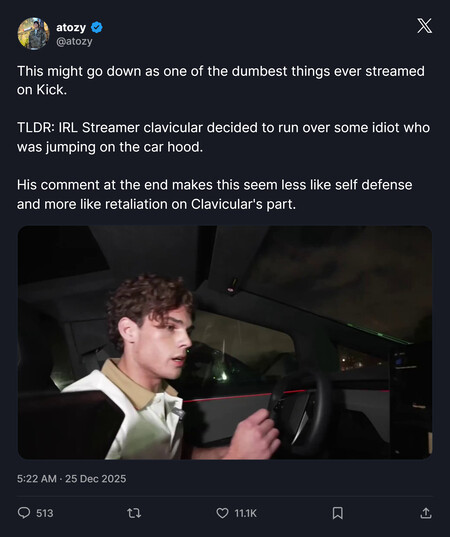This screenshot has width=450, height=537.
Task: Open the @atozy handle link
Action: [x=74, y=41]
